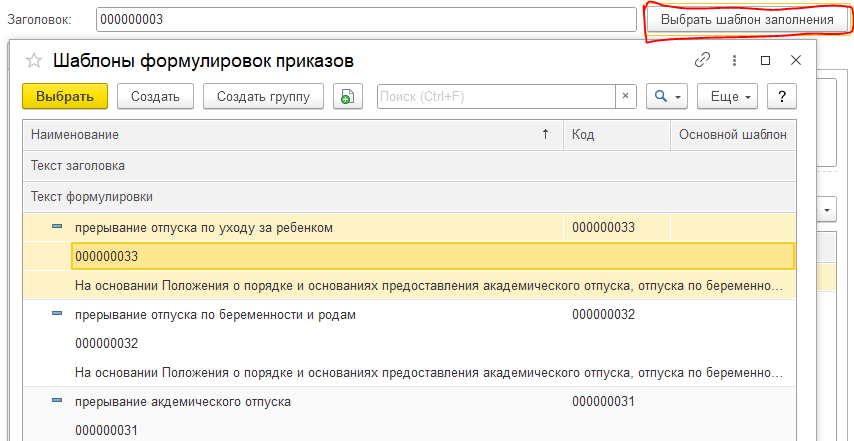Select the Текст формулировки group row

click(409, 197)
